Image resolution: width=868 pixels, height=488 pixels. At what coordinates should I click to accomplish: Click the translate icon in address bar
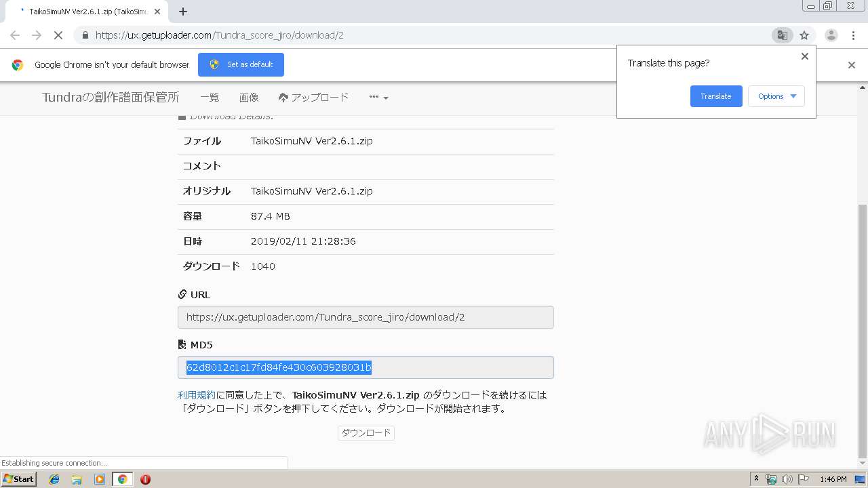782,35
